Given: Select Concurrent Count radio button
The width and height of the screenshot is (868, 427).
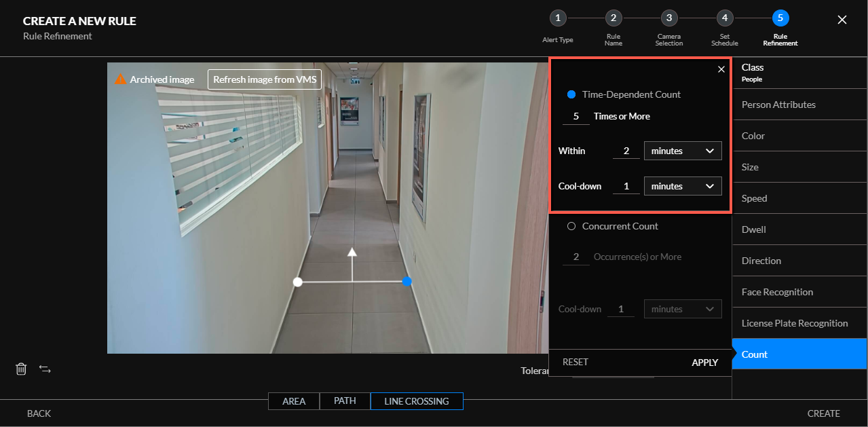Looking at the screenshot, I should pyautogui.click(x=571, y=226).
